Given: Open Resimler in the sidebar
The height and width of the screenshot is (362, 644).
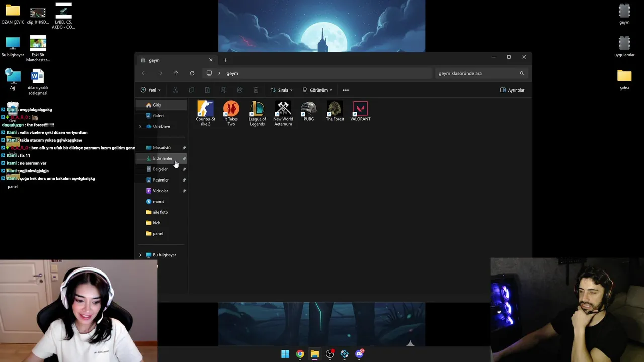Looking at the screenshot, I should [x=162, y=180].
